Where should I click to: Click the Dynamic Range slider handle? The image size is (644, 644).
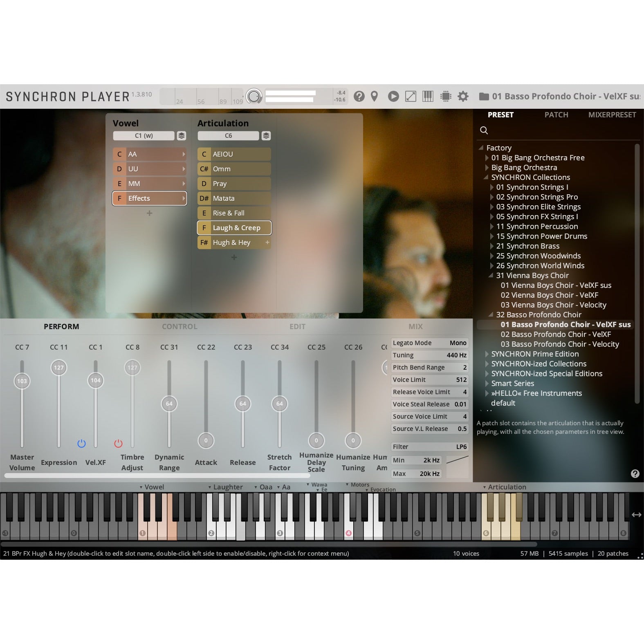(x=169, y=404)
